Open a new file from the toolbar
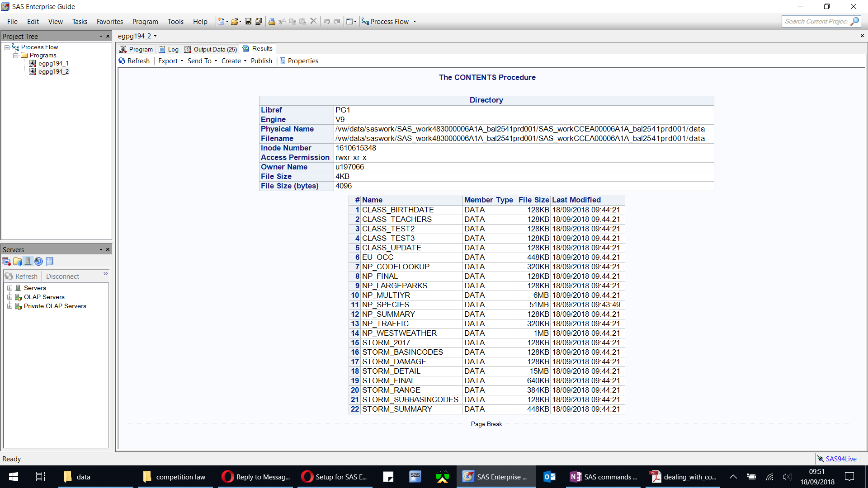 click(221, 21)
